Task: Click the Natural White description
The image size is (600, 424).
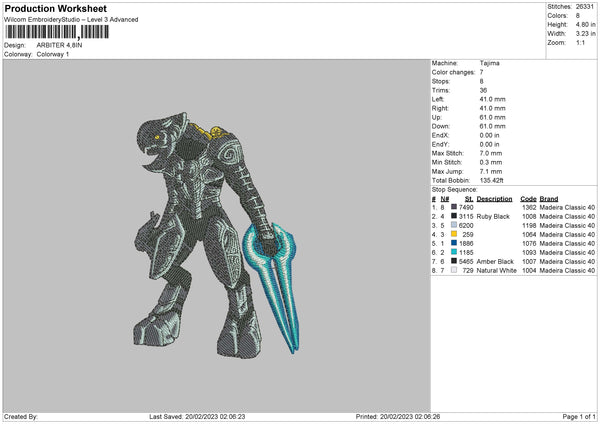Action: (x=497, y=271)
